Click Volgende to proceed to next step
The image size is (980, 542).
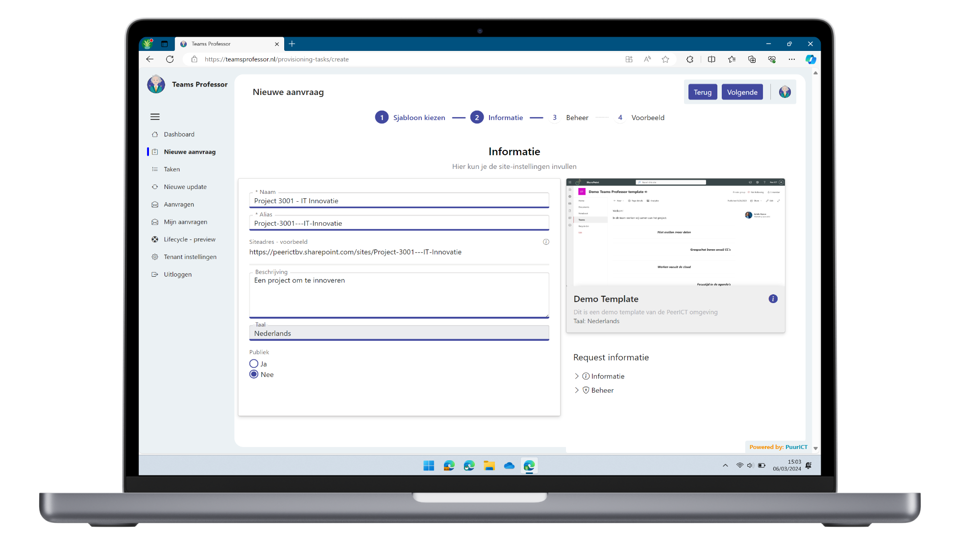click(742, 92)
